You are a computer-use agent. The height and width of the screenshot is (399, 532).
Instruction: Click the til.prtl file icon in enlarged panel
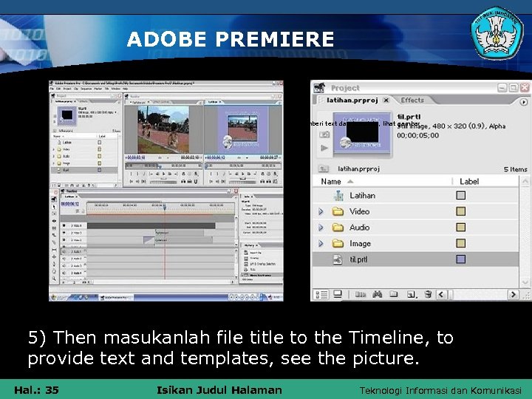338,259
